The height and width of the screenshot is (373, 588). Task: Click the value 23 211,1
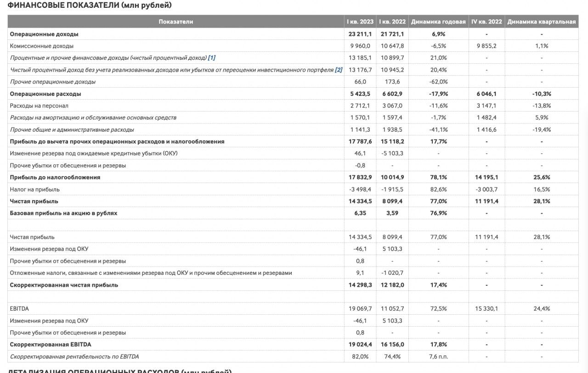[x=361, y=34]
